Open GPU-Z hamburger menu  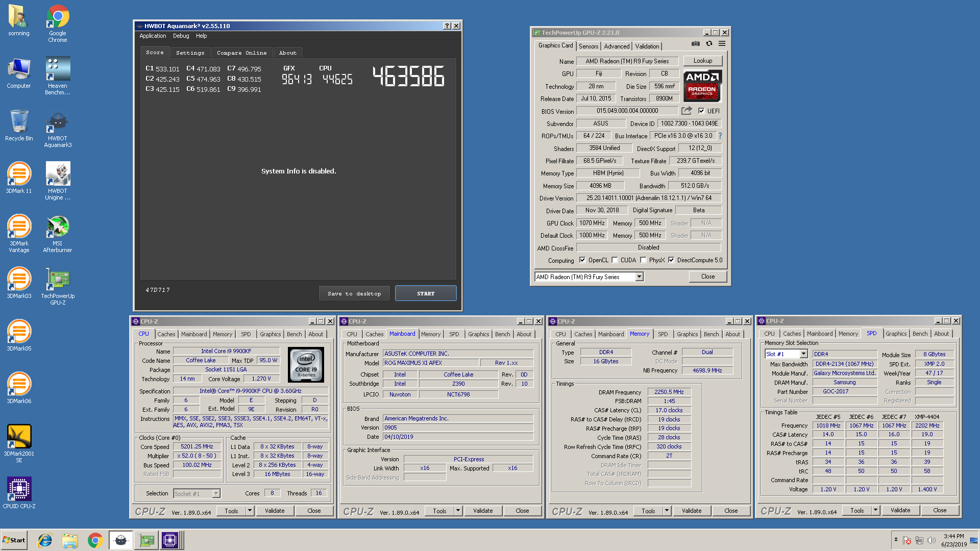click(722, 44)
